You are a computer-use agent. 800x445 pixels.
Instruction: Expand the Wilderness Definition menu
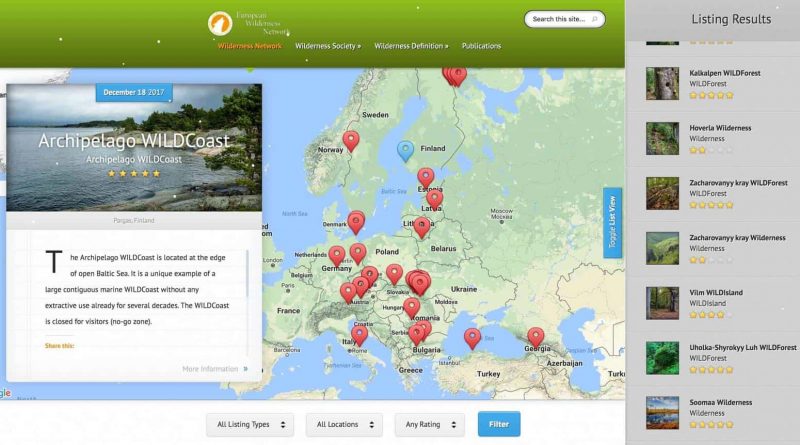[x=411, y=46]
